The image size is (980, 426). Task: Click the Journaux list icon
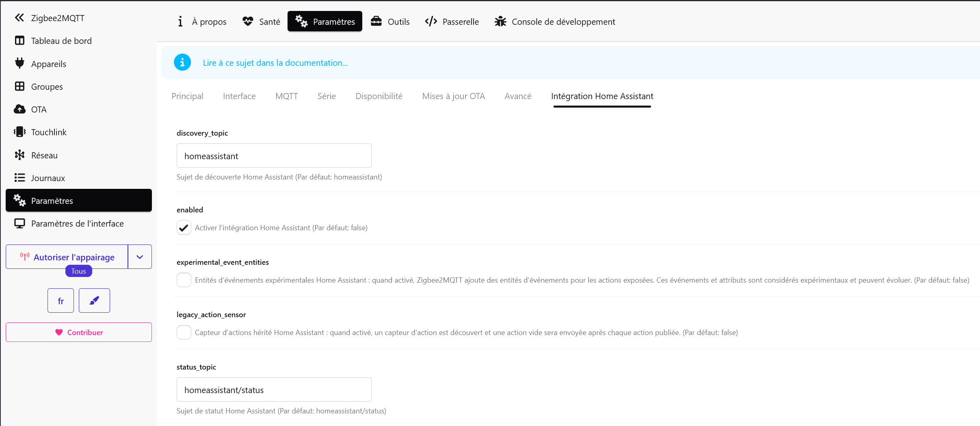click(19, 178)
